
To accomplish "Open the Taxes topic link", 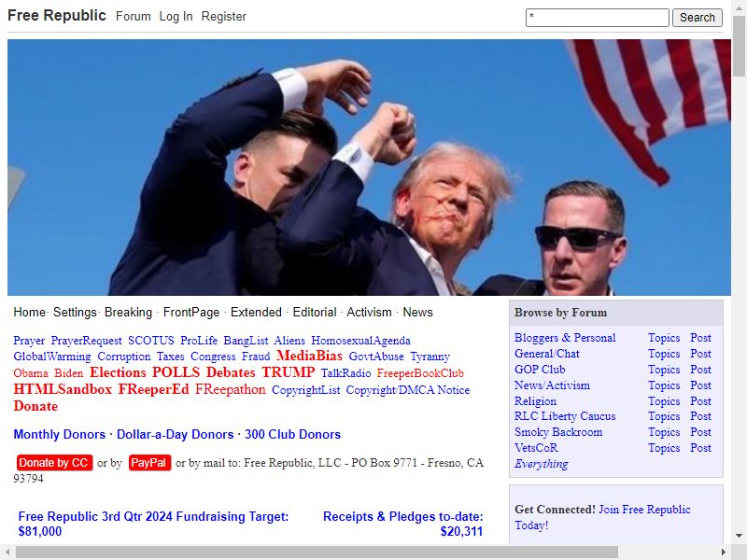I will tap(170, 357).
